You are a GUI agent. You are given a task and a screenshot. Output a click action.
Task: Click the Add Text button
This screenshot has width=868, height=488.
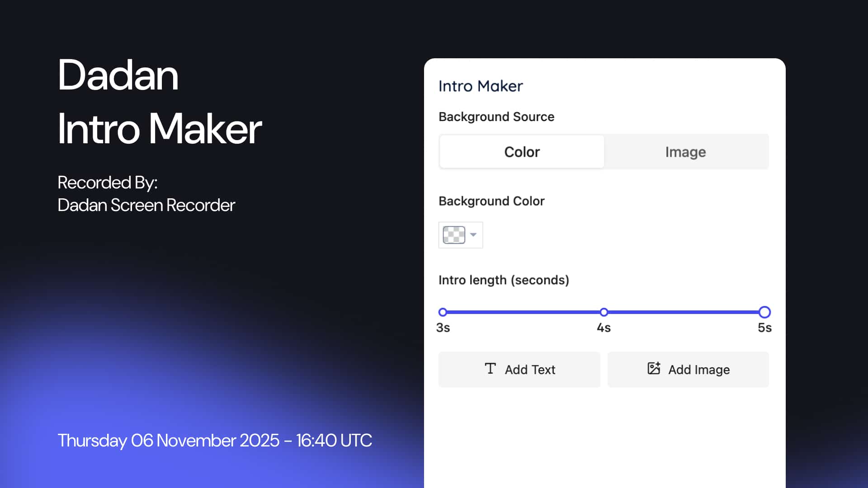pyautogui.click(x=519, y=369)
